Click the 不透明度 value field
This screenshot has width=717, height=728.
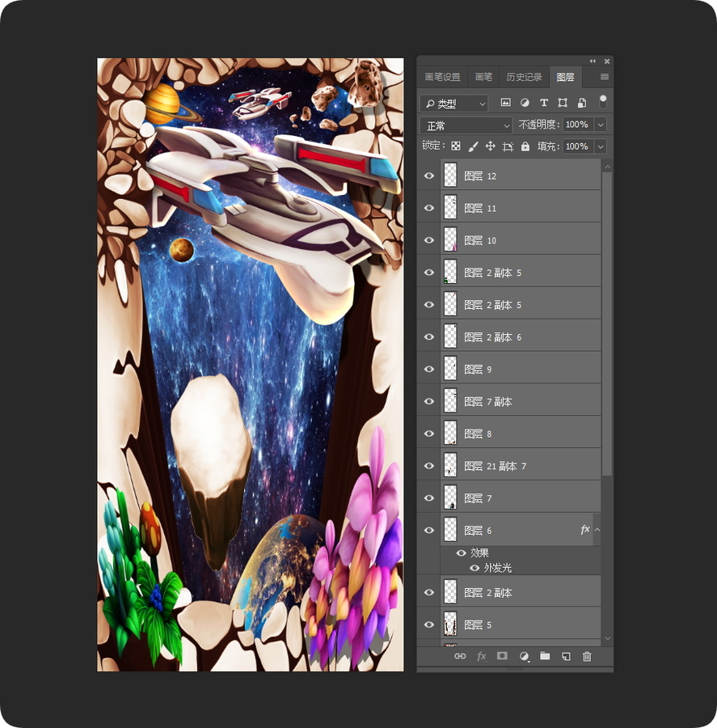point(578,125)
